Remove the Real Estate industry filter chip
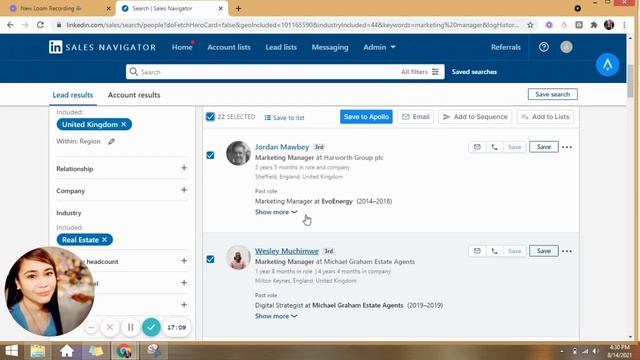640x360 pixels. point(104,240)
